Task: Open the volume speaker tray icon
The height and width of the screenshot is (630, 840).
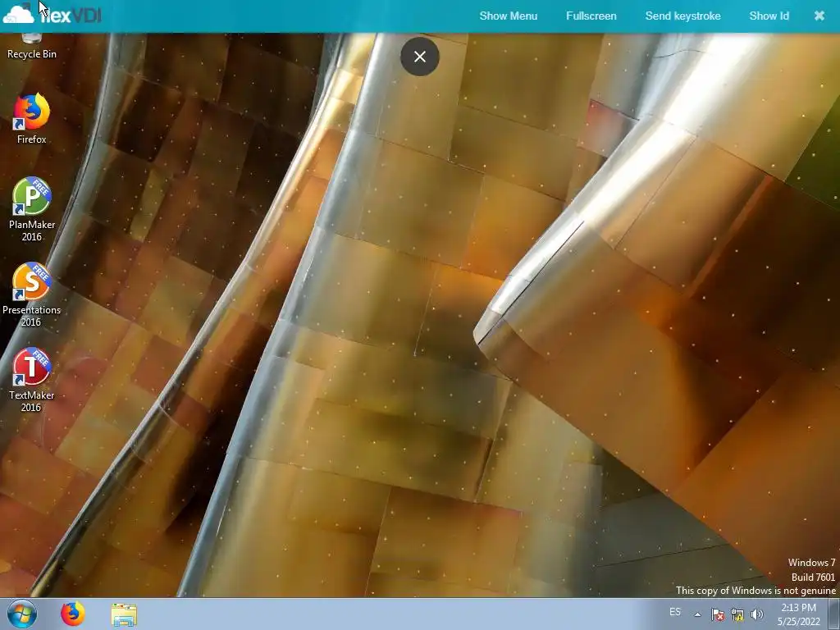Action: pos(757,614)
